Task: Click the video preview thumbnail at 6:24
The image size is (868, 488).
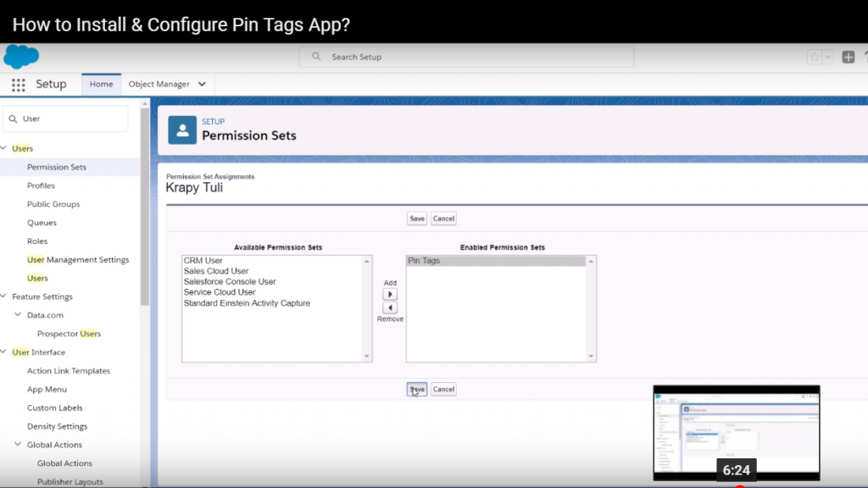Action: click(x=737, y=433)
